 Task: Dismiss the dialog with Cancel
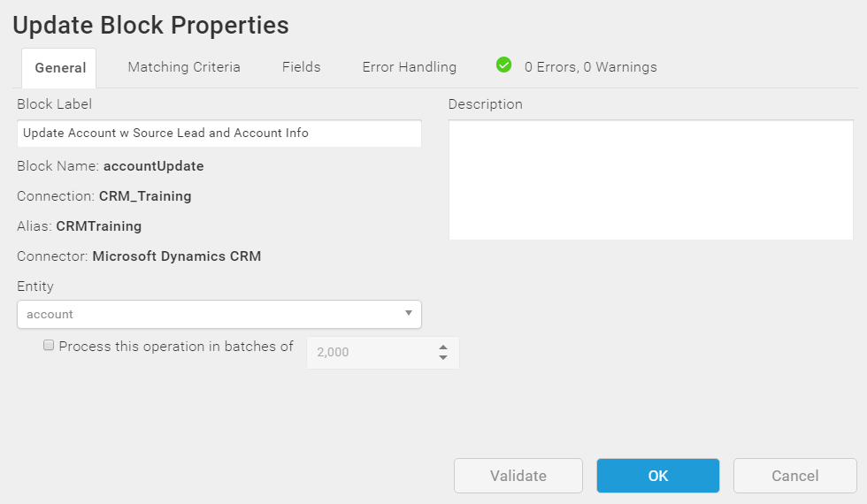point(795,476)
